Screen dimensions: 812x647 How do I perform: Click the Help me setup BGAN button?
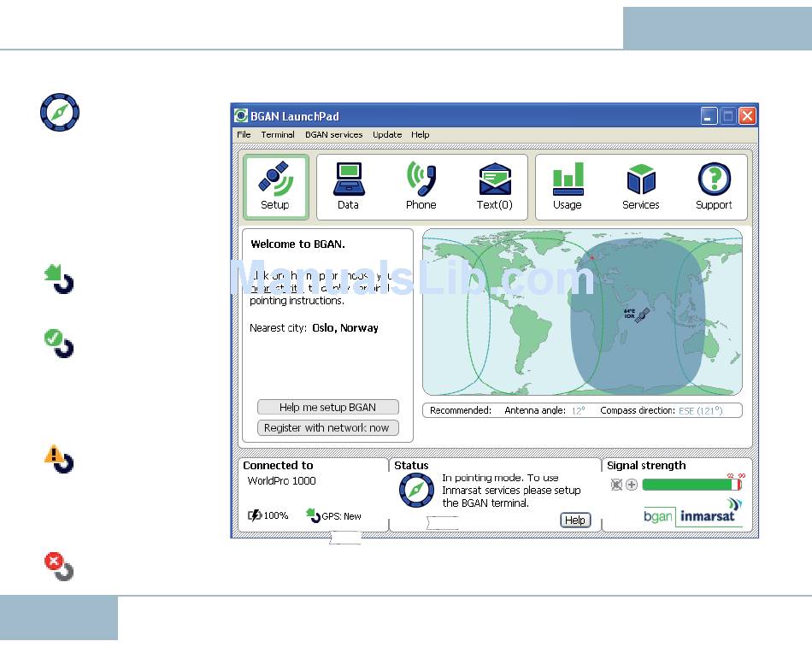(328, 407)
